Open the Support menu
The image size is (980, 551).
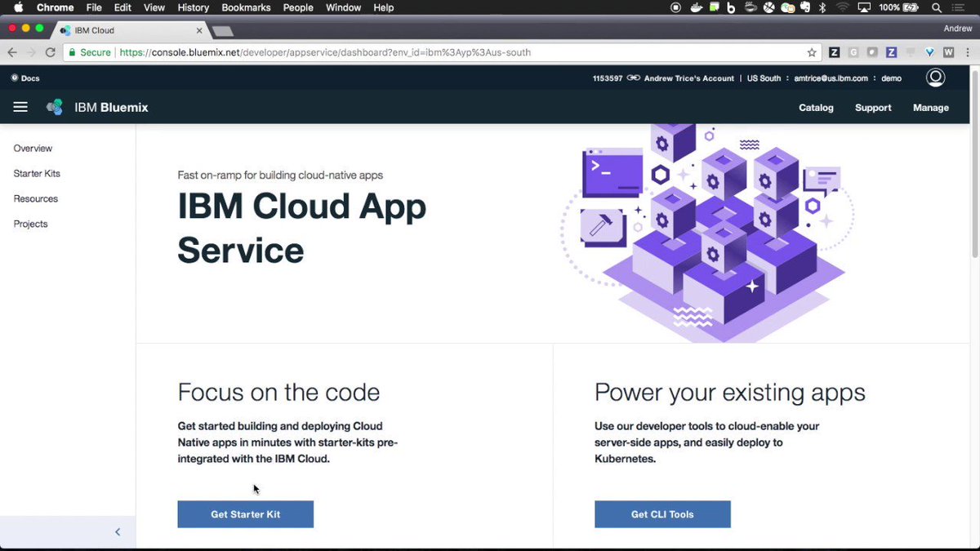(873, 108)
